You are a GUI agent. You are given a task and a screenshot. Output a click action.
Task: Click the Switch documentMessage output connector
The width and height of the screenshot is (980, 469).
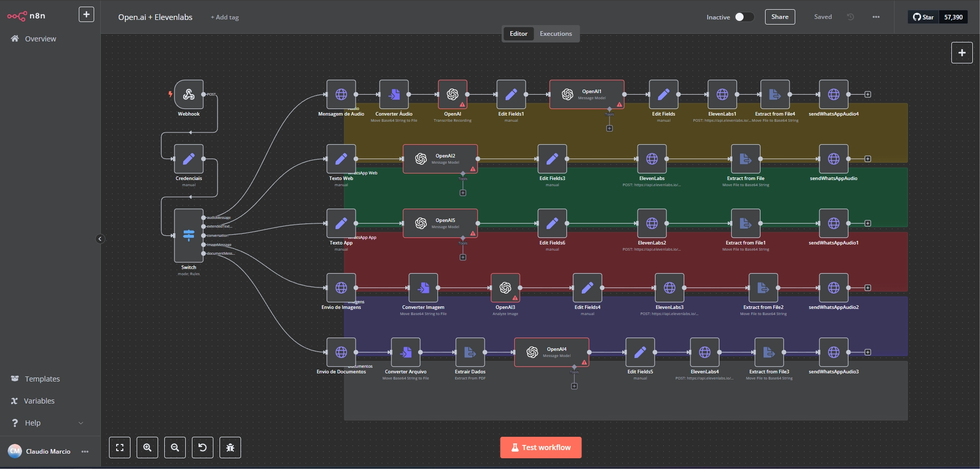click(204, 254)
